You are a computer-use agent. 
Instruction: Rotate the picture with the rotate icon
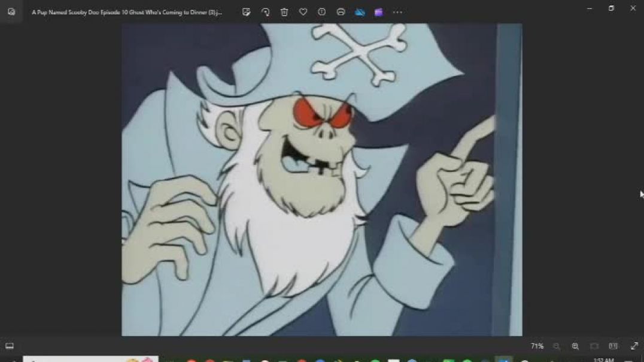265,12
